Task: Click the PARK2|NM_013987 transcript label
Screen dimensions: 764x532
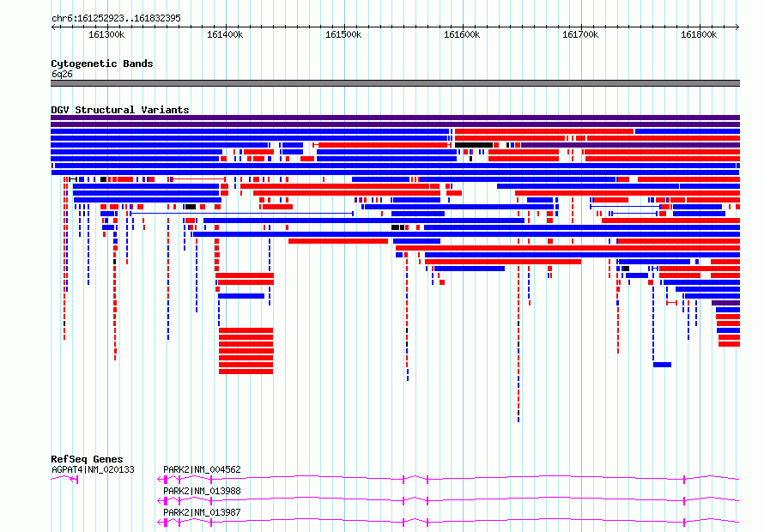Action: pyautogui.click(x=202, y=512)
